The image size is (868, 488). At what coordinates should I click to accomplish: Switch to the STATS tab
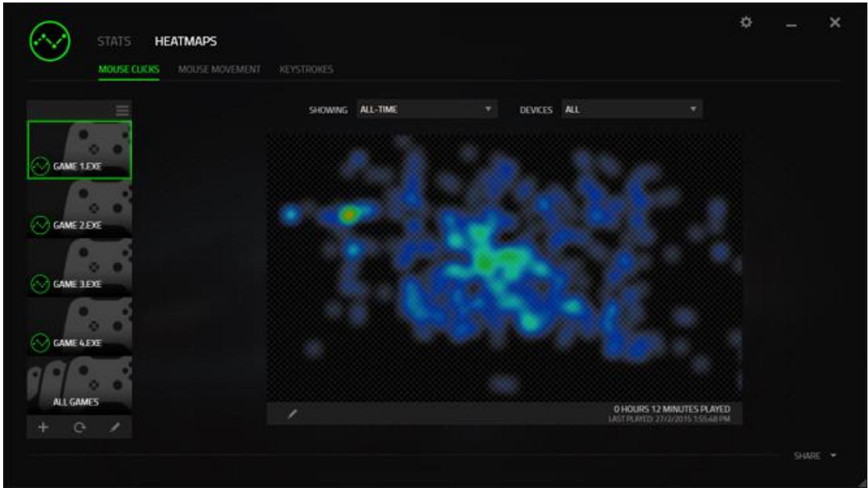click(114, 42)
